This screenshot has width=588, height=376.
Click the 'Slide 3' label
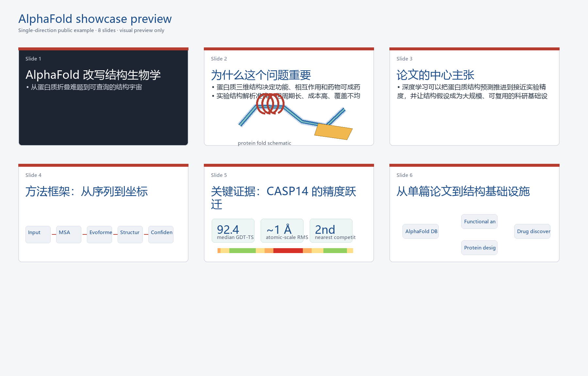point(404,59)
